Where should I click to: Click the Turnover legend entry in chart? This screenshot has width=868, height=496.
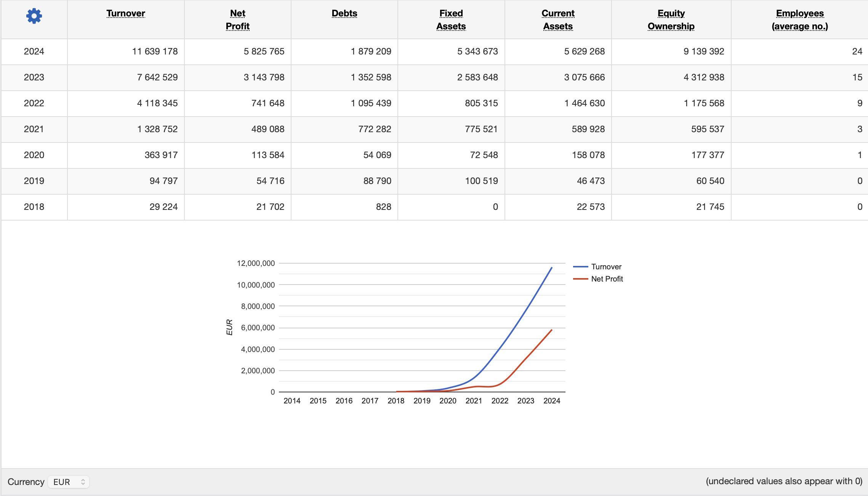606,267
